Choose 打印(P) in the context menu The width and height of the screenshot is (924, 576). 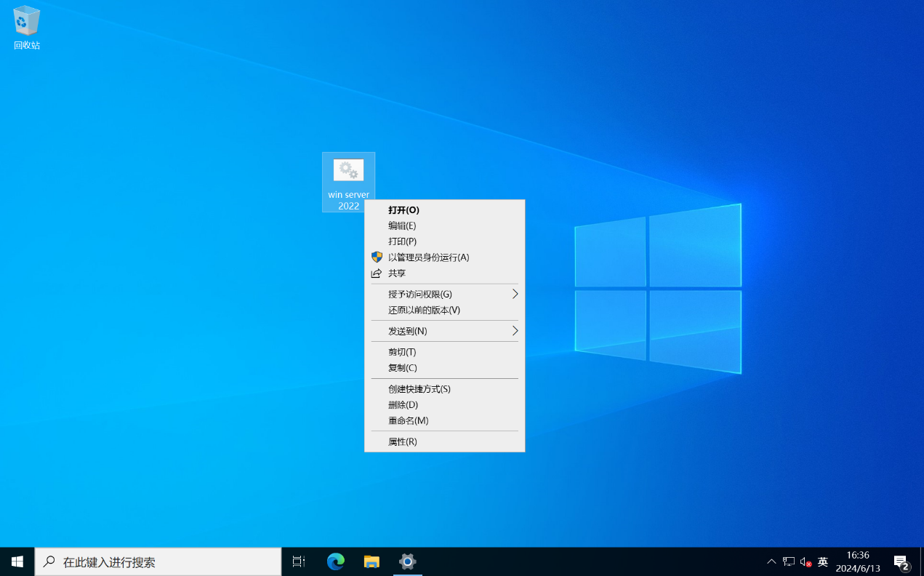pos(444,241)
